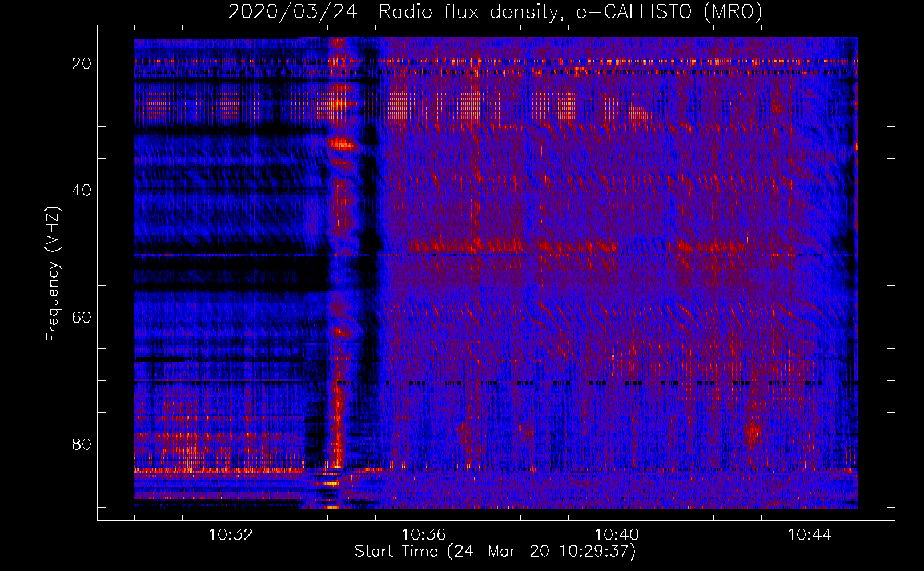The image size is (924, 571).
Task: Click the '60' frequency tick label
Action: [x=82, y=317]
